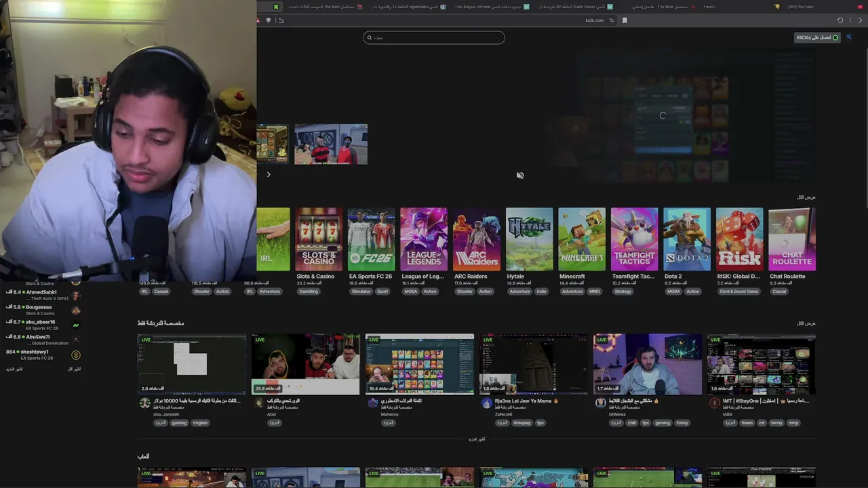Click the Indie tag under Hytale
The image size is (868, 488).
541,291
